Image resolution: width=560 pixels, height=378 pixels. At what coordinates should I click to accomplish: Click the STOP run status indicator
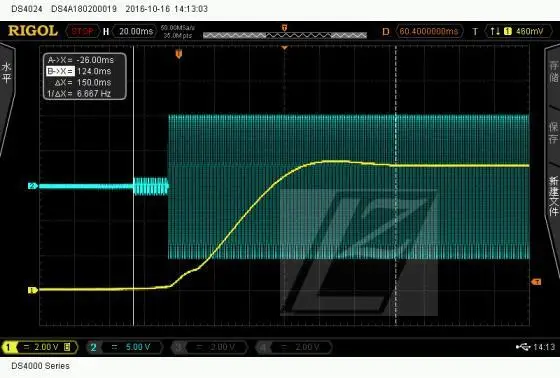click(82, 31)
